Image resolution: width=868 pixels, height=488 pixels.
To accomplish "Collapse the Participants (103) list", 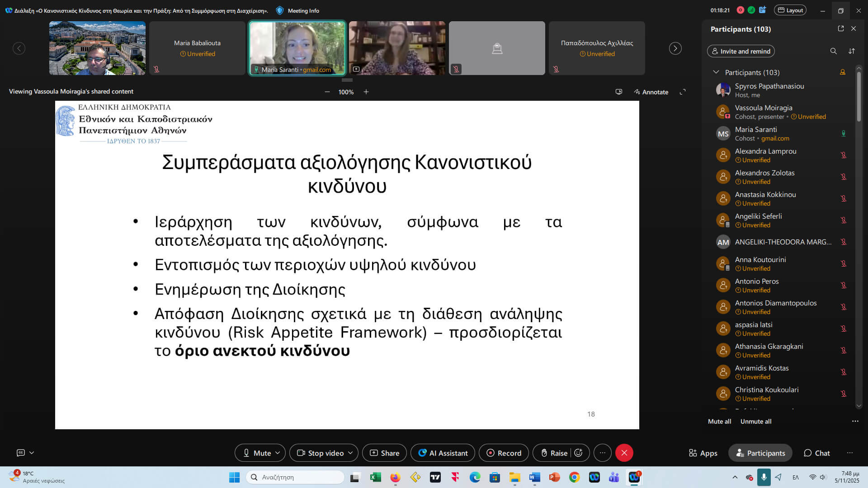I will pyautogui.click(x=716, y=72).
